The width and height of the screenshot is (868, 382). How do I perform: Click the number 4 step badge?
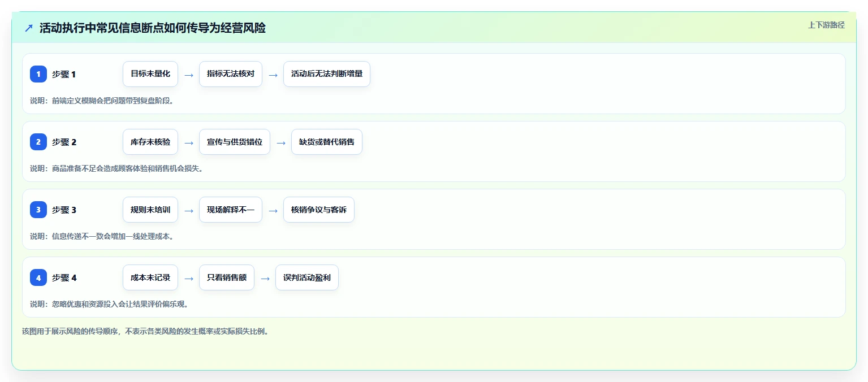pos(38,277)
